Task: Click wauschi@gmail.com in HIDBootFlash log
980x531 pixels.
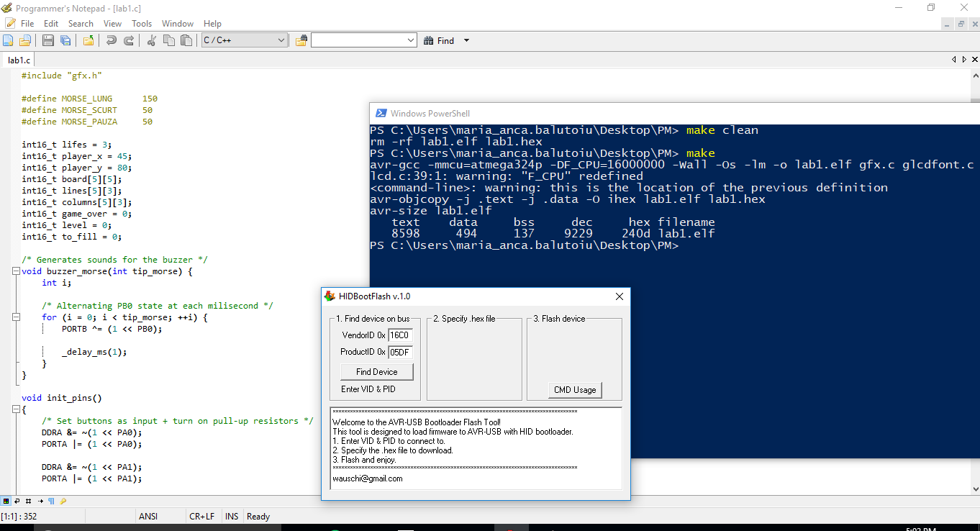Action: point(368,478)
